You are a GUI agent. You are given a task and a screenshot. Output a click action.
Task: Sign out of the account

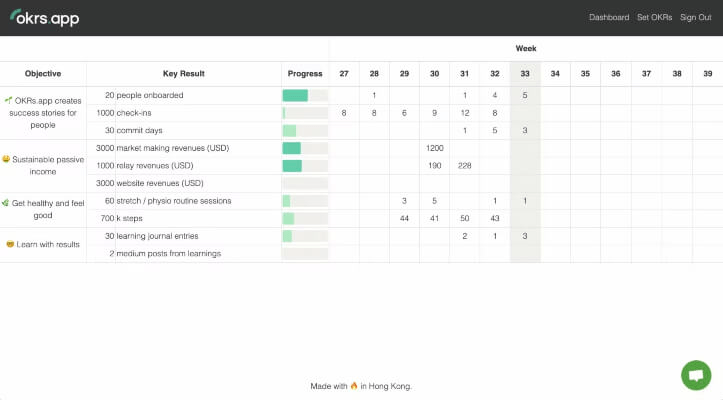(x=695, y=17)
